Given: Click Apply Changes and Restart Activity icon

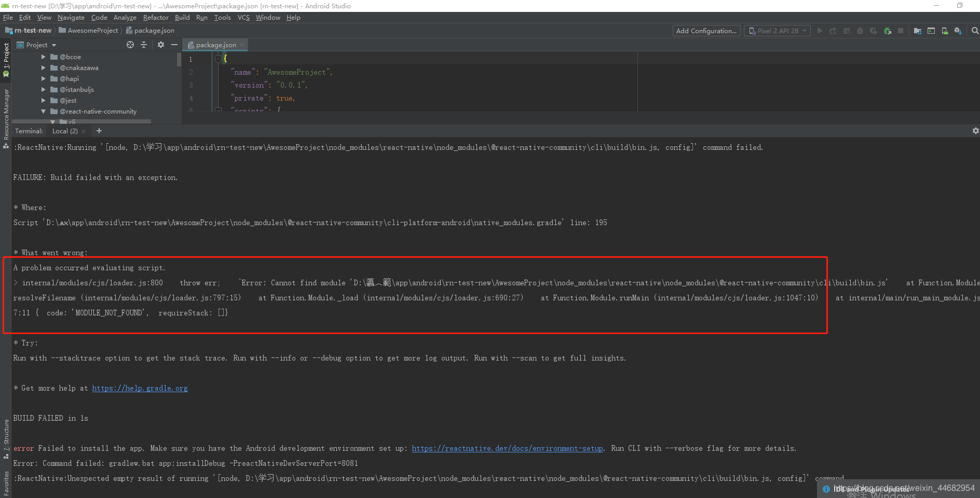Looking at the screenshot, I should (833, 31).
